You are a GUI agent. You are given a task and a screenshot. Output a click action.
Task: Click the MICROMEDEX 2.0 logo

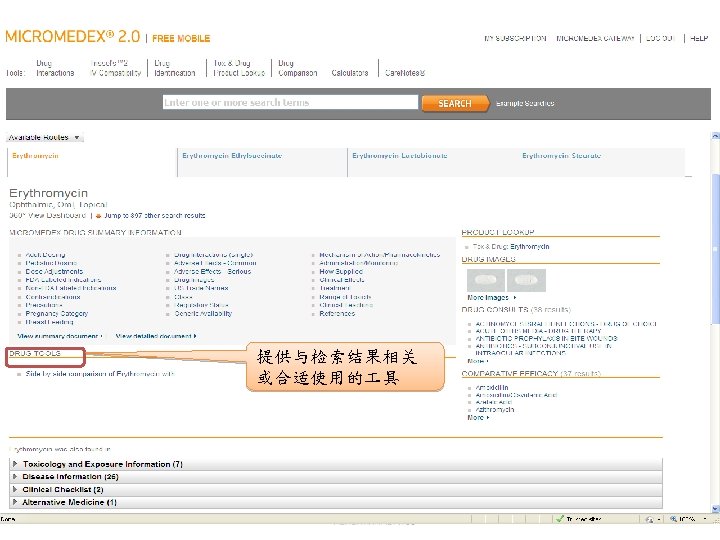pos(73,36)
